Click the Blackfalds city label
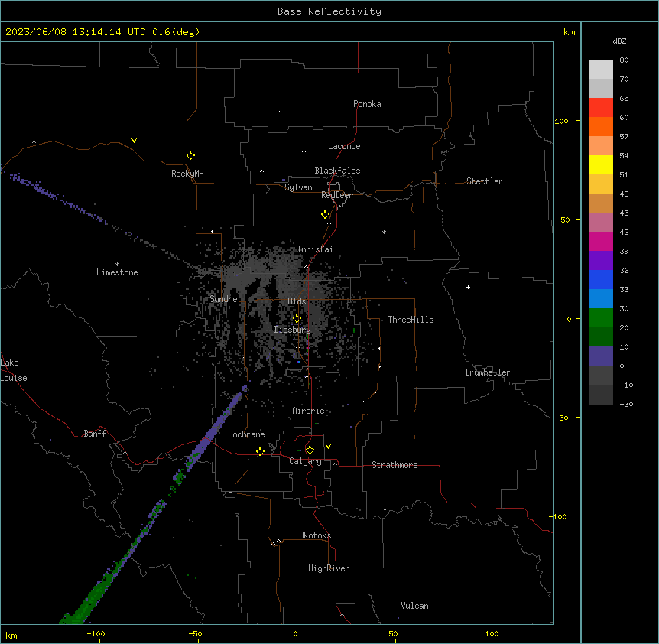The height and width of the screenshot is (644, 659). pyautogui.click(x=337, y=171)
